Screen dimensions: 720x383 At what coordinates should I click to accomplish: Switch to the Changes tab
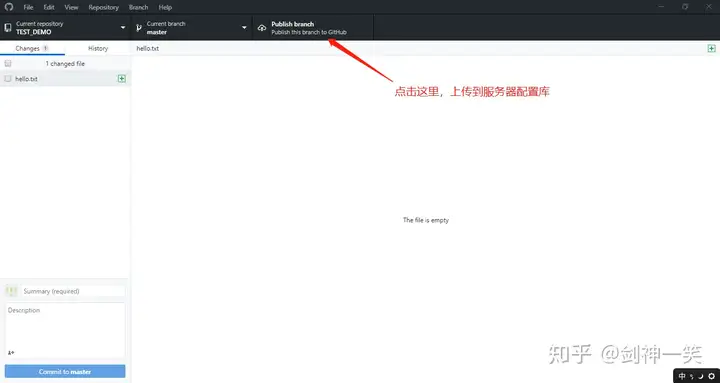tap(32, 48)
